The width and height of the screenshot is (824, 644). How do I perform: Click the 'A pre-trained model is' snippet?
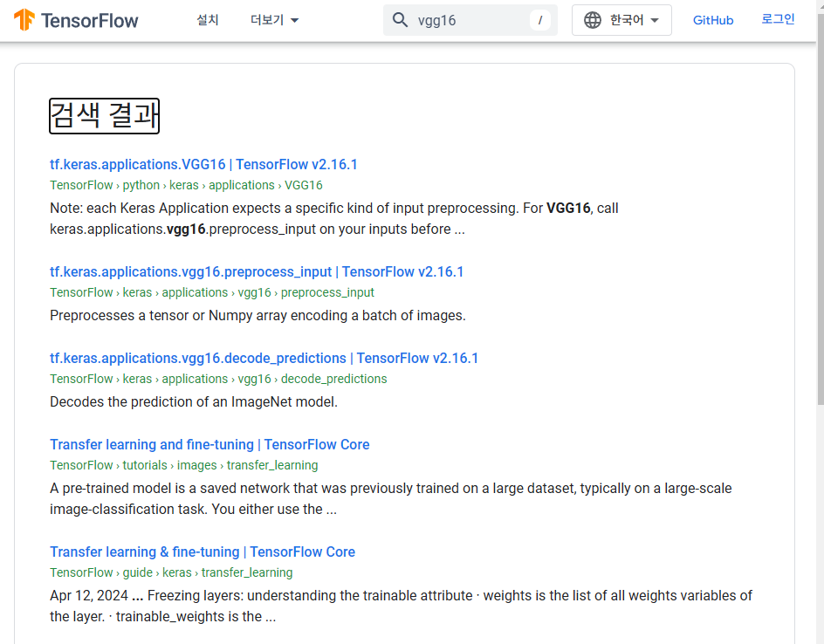tap(390, 498)
